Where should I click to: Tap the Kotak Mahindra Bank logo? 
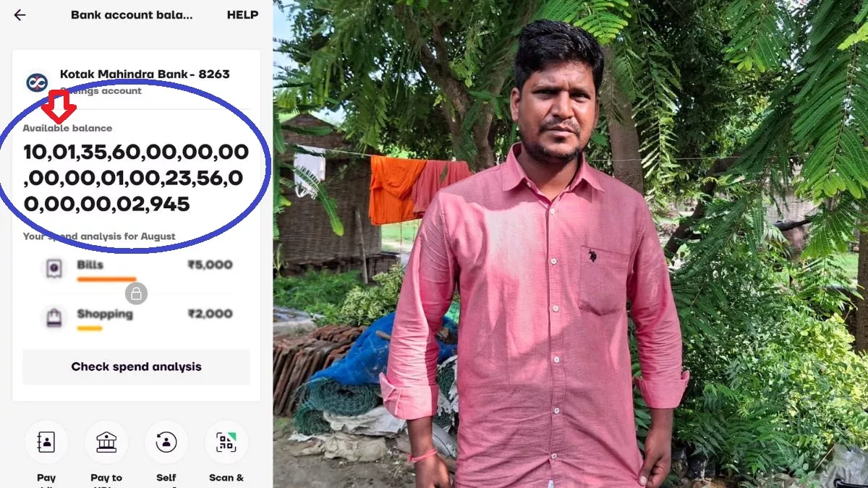coord(37,82)
